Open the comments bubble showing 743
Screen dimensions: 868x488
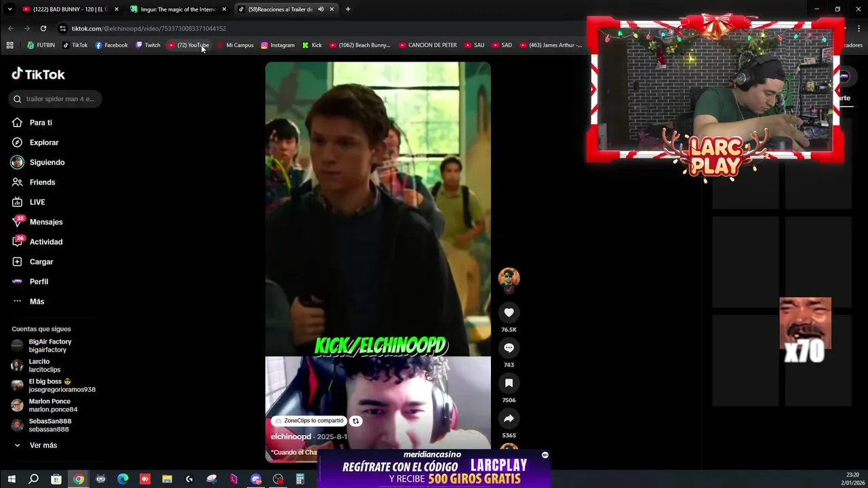click(509, 348)
